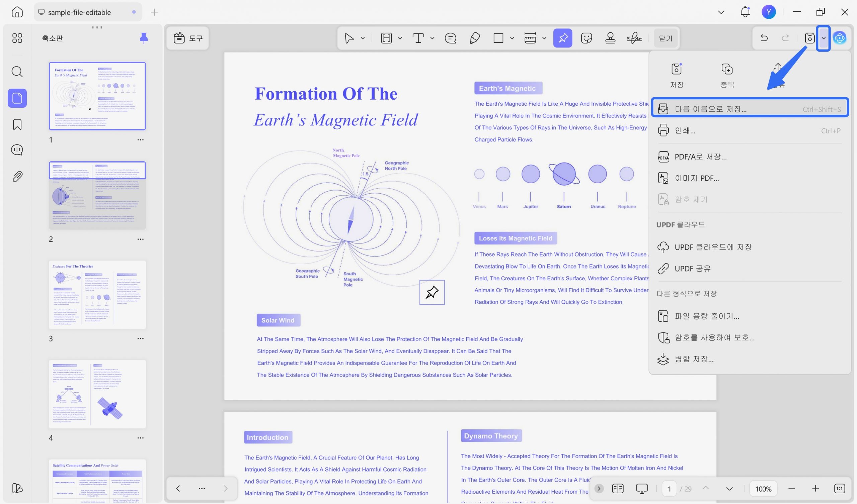This screenshot has height=504, width=857.
Task: Click the 닫기 button in toolbar
Action: pos(665,38)
